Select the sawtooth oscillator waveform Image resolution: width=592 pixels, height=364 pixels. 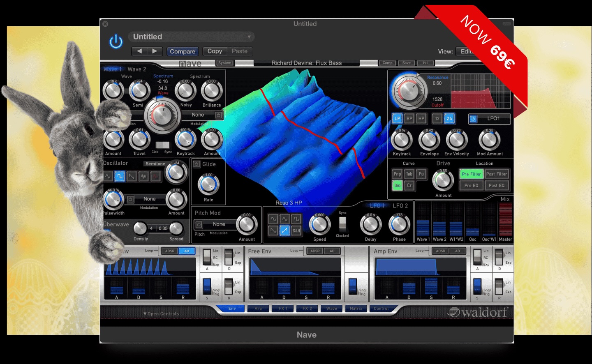click(132, 176)
